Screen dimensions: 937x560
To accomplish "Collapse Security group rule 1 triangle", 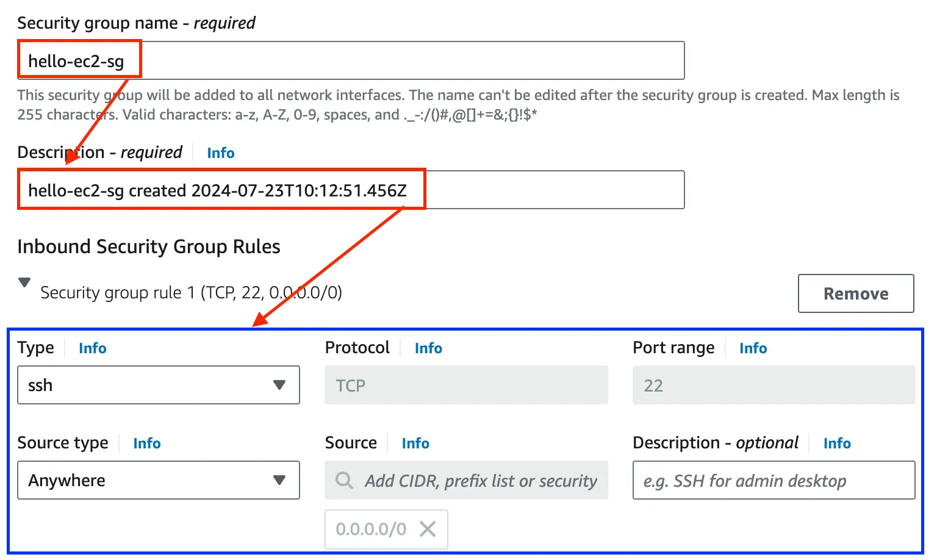I will [x=24, y=283].
